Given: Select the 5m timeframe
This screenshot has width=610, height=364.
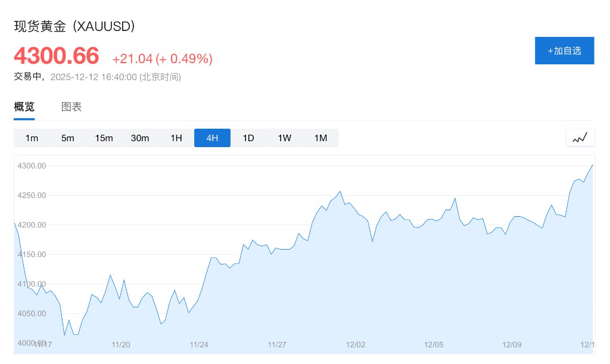Looking at the screenshot, I should pos(67,138).
